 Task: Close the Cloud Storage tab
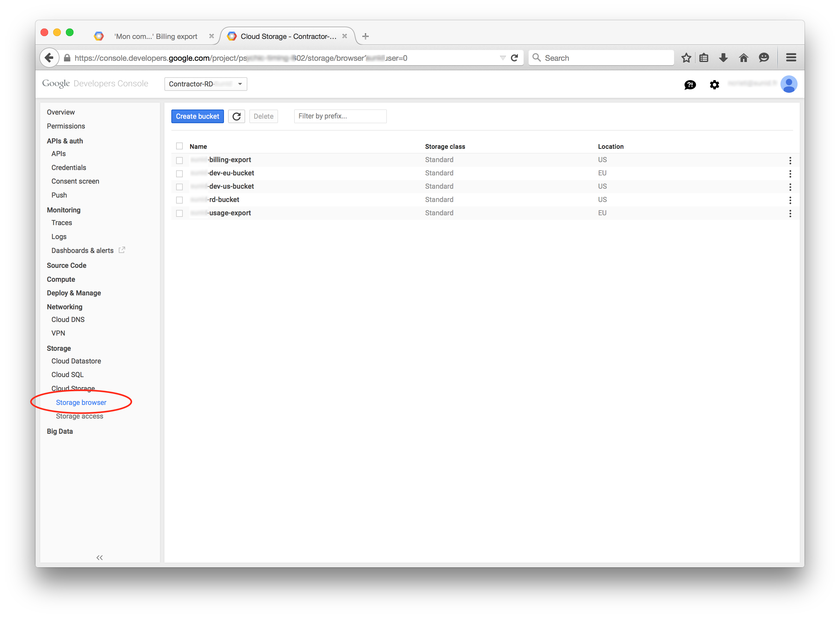pyautogui.click(x=344, y=36)
